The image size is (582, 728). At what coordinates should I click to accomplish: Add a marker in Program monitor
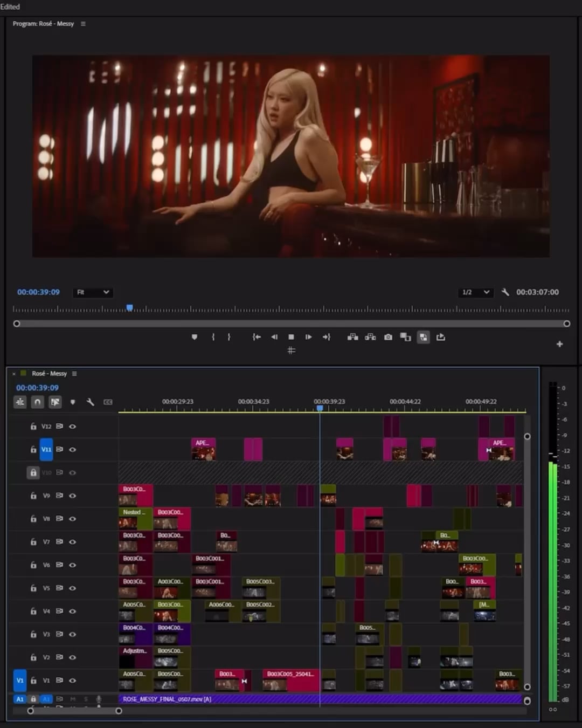tap(195, 337)
